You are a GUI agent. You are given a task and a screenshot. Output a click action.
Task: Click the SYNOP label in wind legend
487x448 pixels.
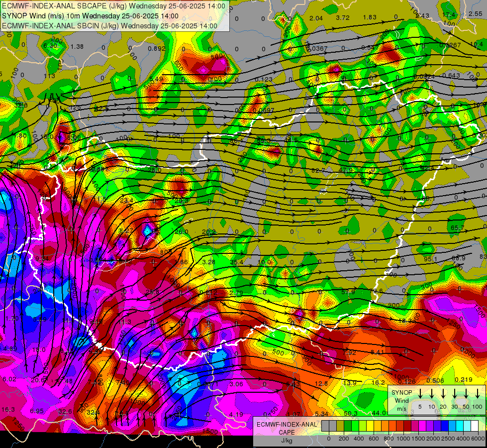[x=401, y=393]
